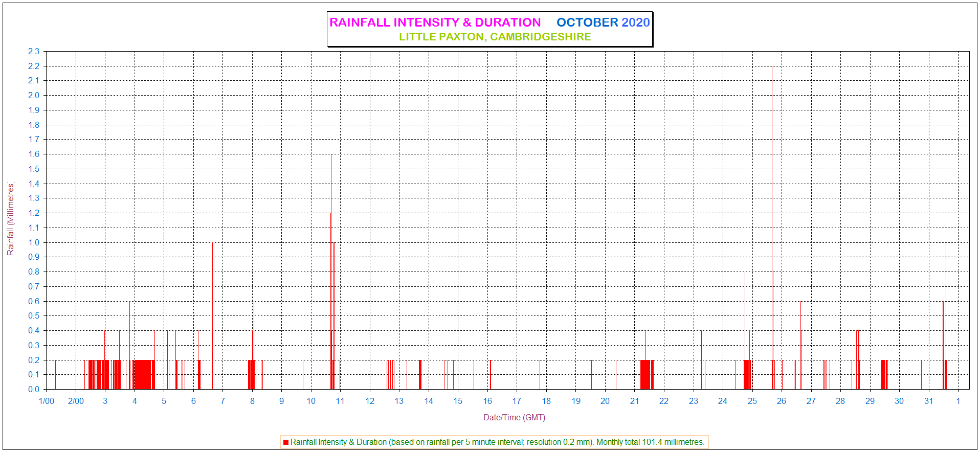Click x-axis date label 14
The width and height of the screenshot is (980, 452).
[429, 401]
